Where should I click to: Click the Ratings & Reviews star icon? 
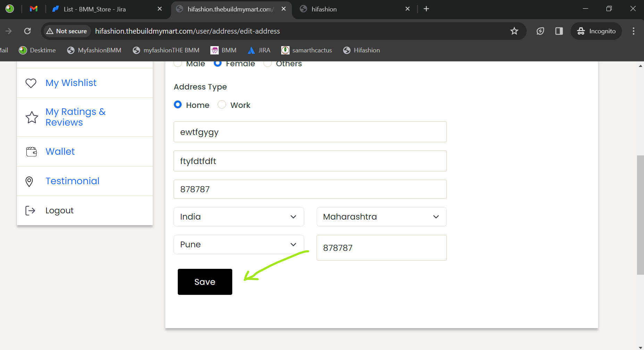pos(32,117)
